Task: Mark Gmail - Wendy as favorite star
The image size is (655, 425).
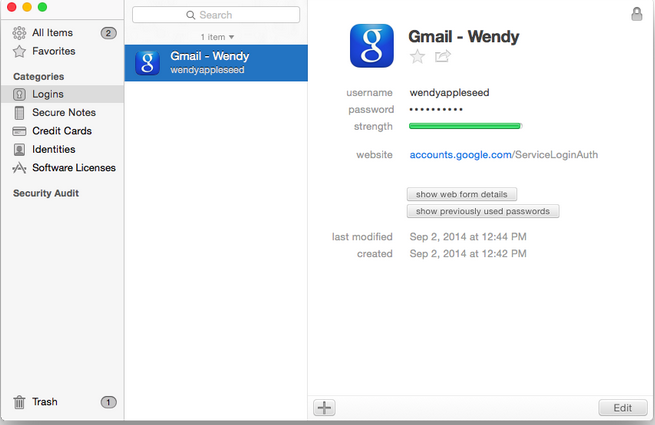Action: coord(417,56)
